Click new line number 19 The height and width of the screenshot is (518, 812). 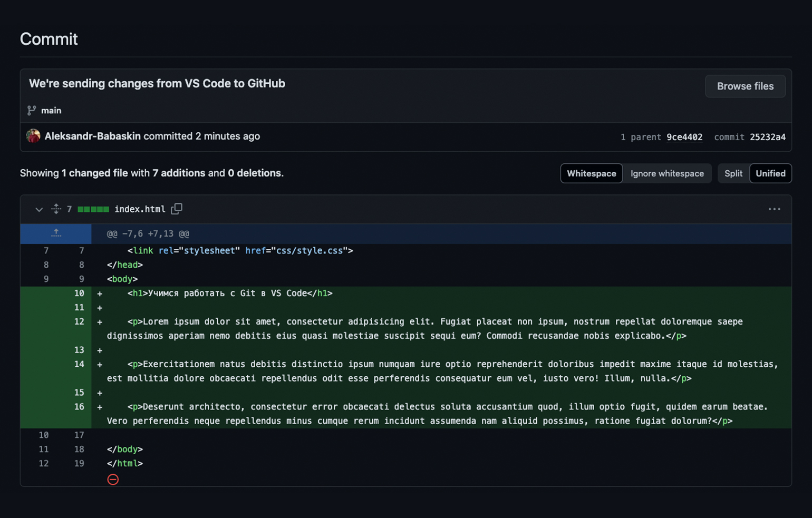click(79, 463)
